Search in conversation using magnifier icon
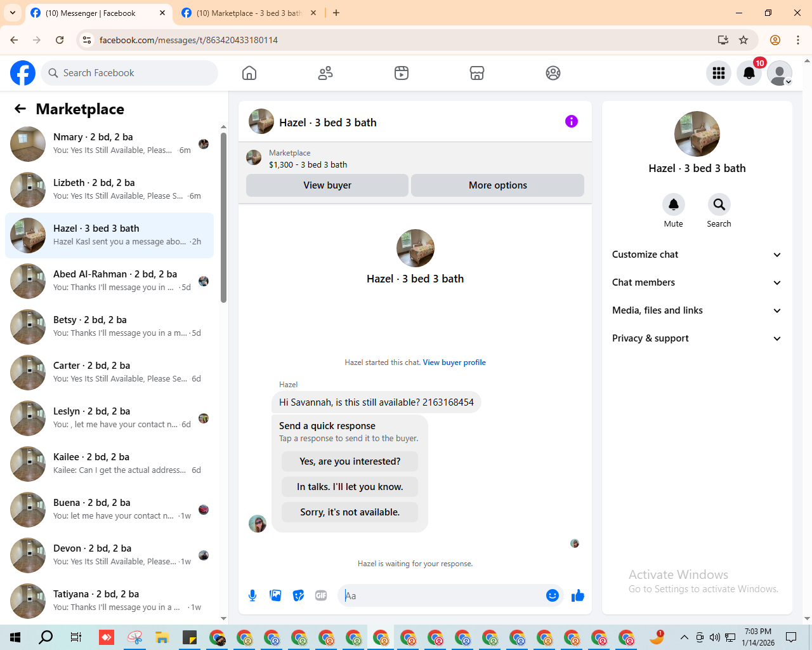The height and width of the screenshot is (650, 812). coord(719,204)
